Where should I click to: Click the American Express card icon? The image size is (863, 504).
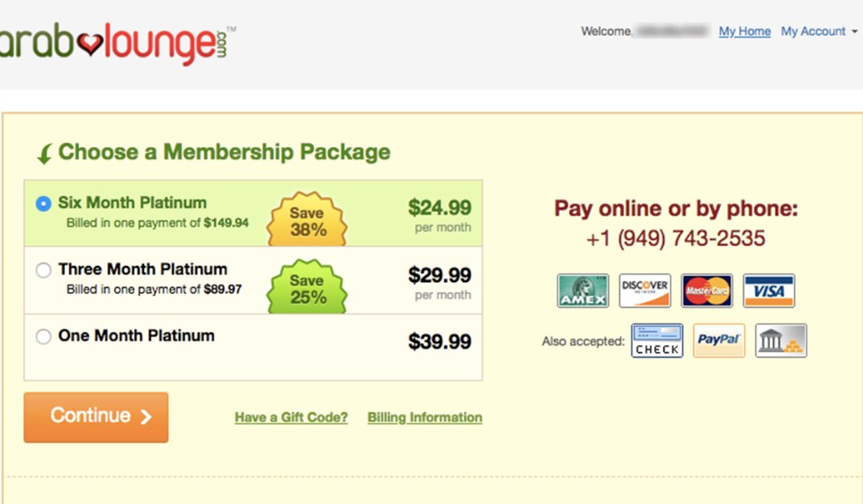(583, 290)
